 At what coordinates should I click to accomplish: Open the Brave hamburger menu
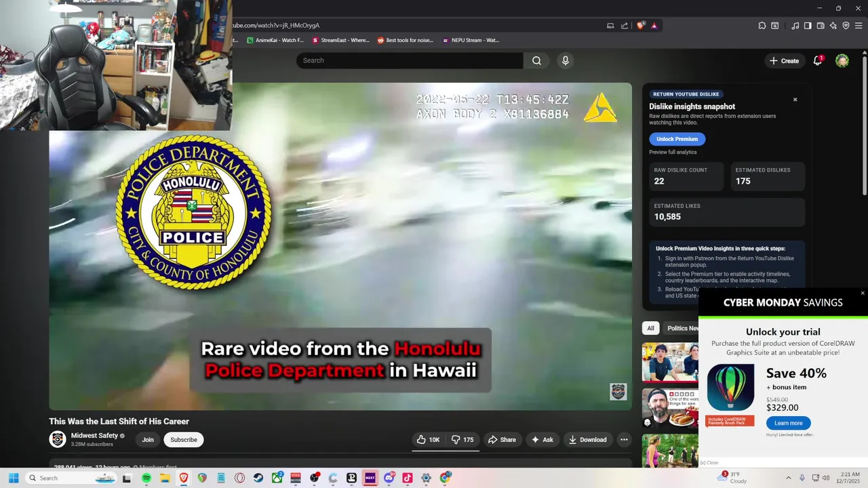[859, 26]
